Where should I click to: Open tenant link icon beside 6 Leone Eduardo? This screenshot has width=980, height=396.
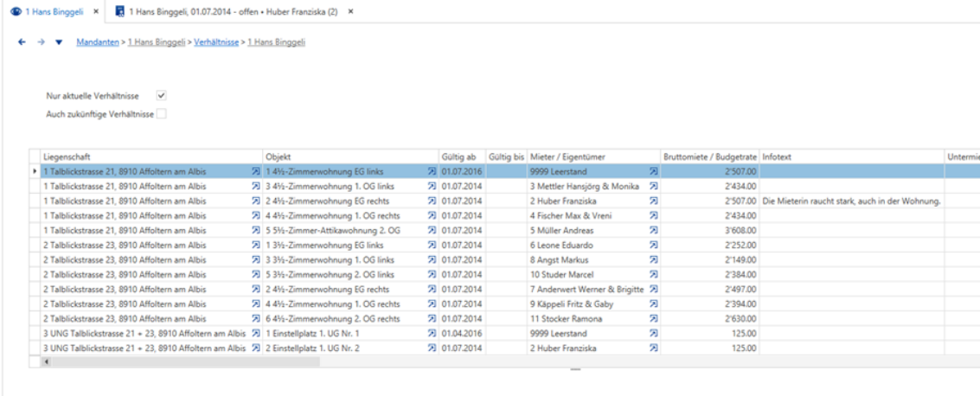tap(654, 246)
